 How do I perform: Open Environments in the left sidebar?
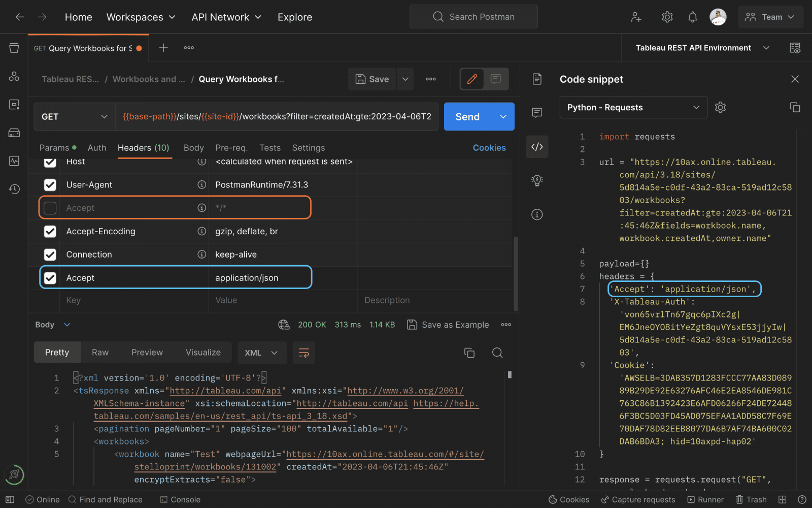pyautogui.click(x=14, y=104)
